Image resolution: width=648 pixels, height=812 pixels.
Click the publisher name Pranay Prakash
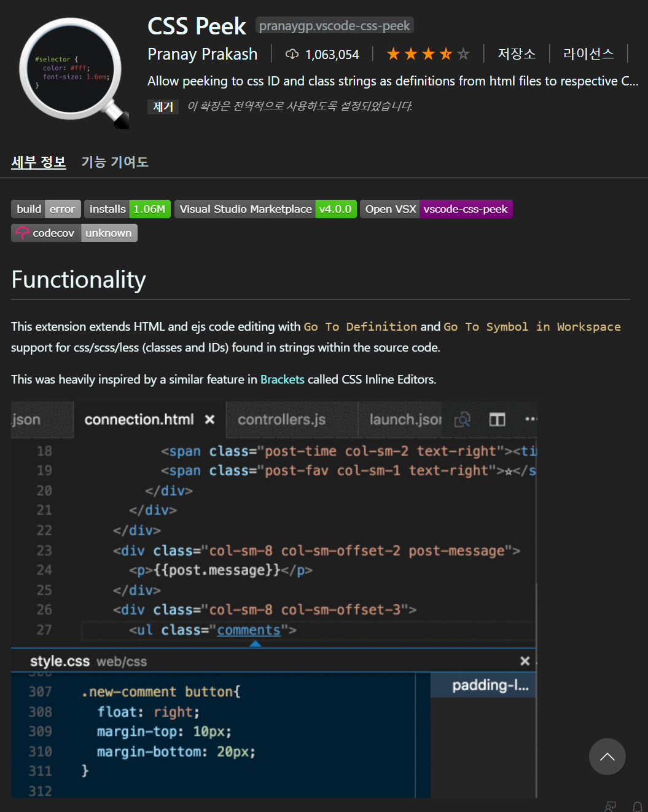coord(202,54)
